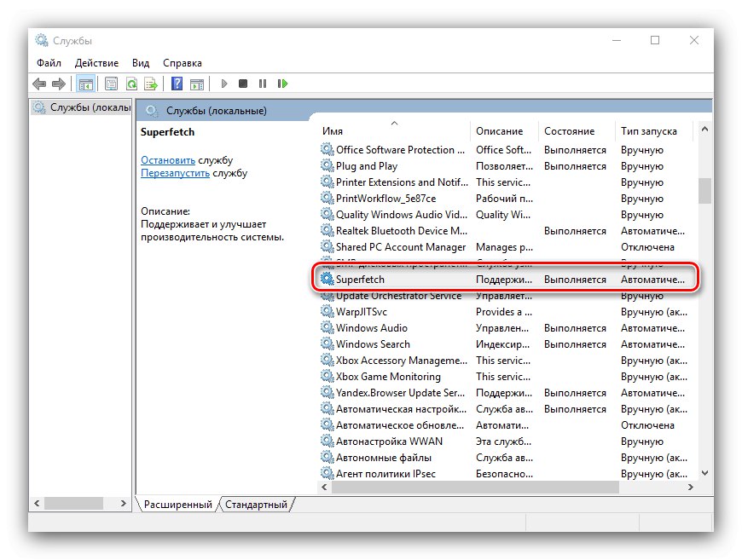
Task: Click the gear icon of Superfetch row
Action: tap(327, 279)
